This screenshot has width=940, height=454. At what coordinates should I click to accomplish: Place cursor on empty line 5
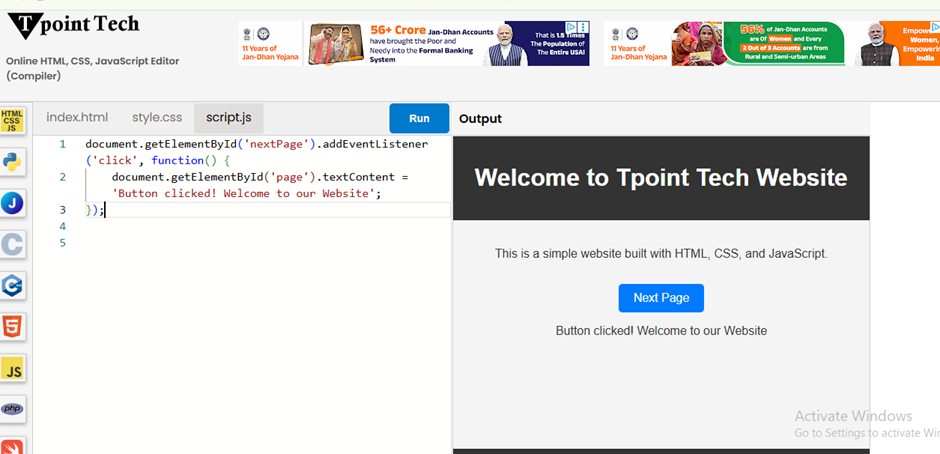tap(267, 243)
